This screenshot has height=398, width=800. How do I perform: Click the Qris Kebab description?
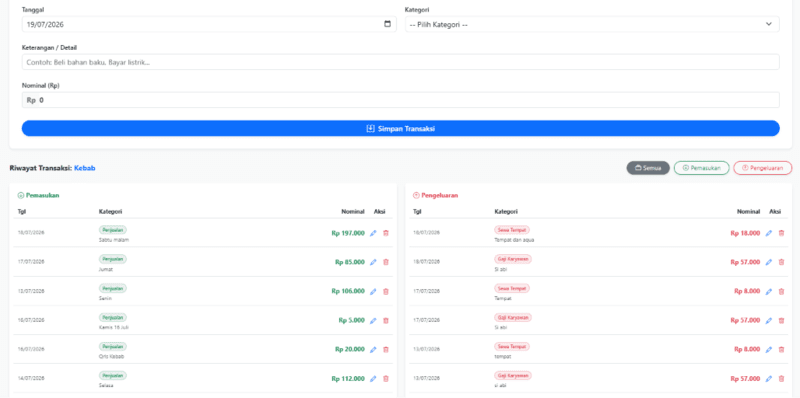pyautogui.click(x=111, y=356)
